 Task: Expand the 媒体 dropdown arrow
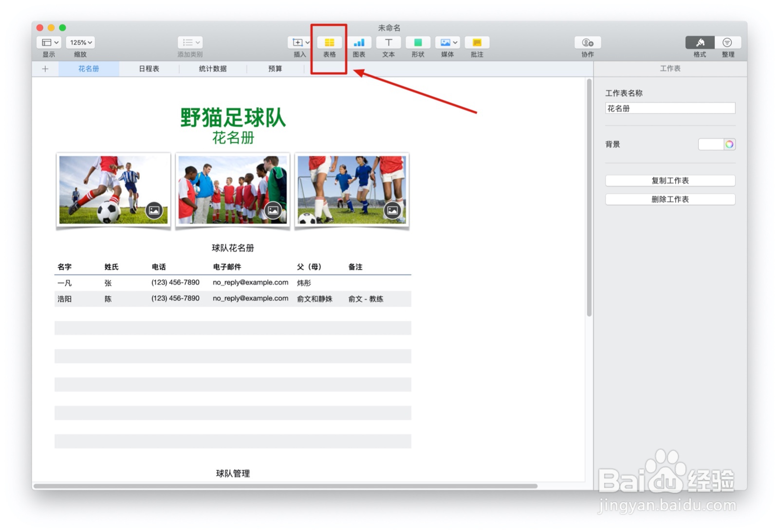456,42
